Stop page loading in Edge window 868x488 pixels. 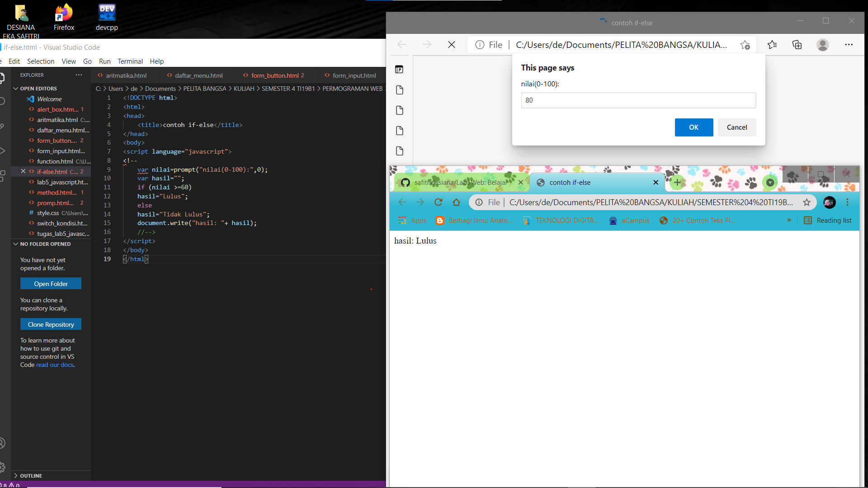tap(451, 45)
